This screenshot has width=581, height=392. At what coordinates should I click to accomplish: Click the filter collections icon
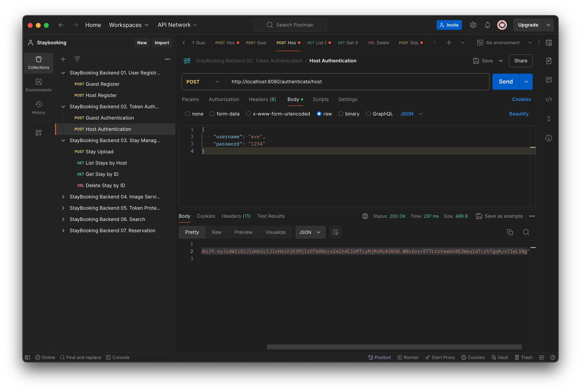[x=77, y=59]
